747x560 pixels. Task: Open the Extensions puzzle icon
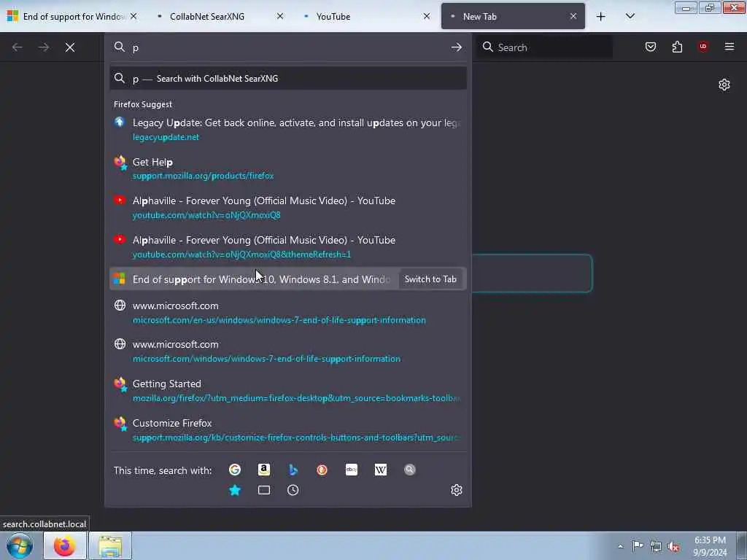677,47
